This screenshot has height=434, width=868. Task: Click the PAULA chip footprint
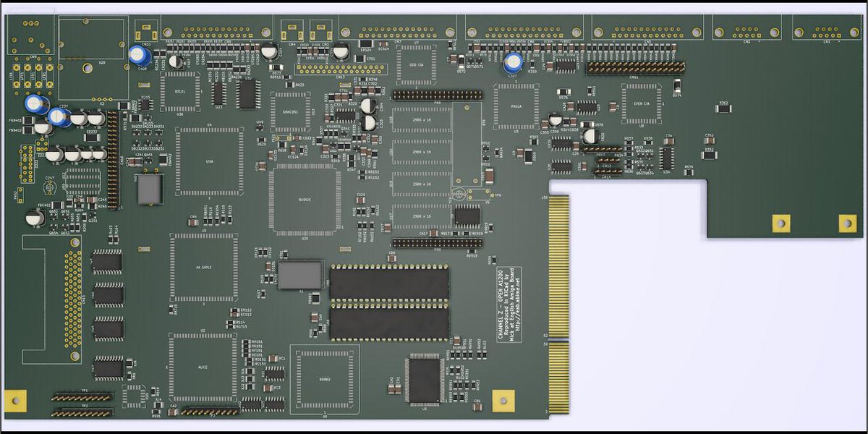(x=516, y=106)
